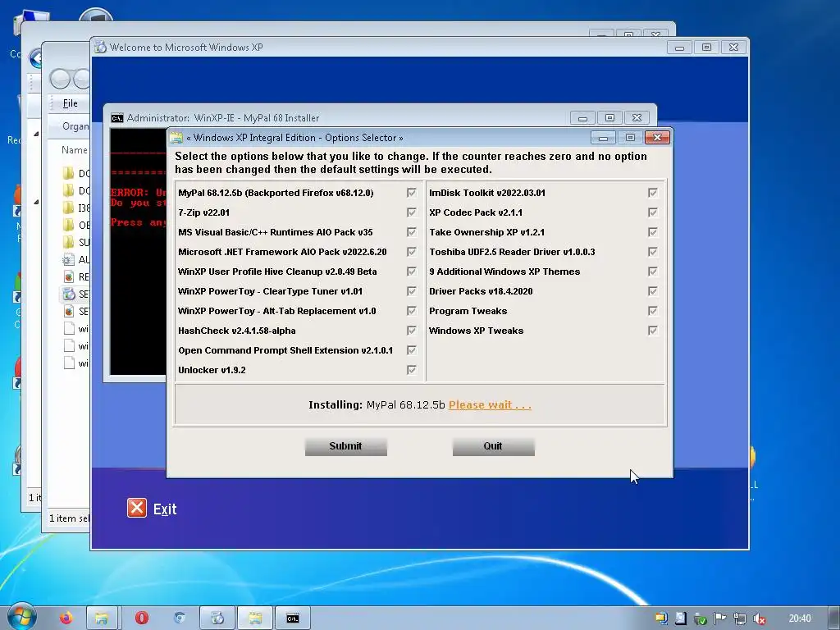Image resolution: width=840 pixels, height=630 pixels.
Task: Toggle Unlocker v1.9.2 checkbox
Action: [412, 370]
